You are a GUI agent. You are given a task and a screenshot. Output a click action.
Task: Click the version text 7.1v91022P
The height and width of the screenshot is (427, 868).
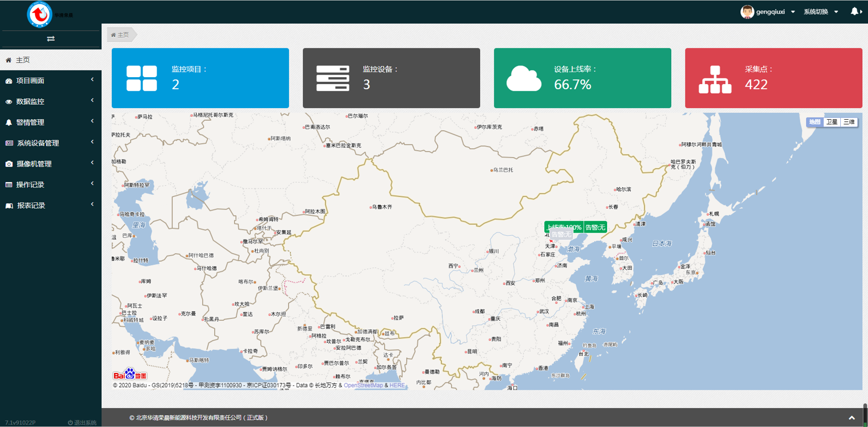click(20, 423)
